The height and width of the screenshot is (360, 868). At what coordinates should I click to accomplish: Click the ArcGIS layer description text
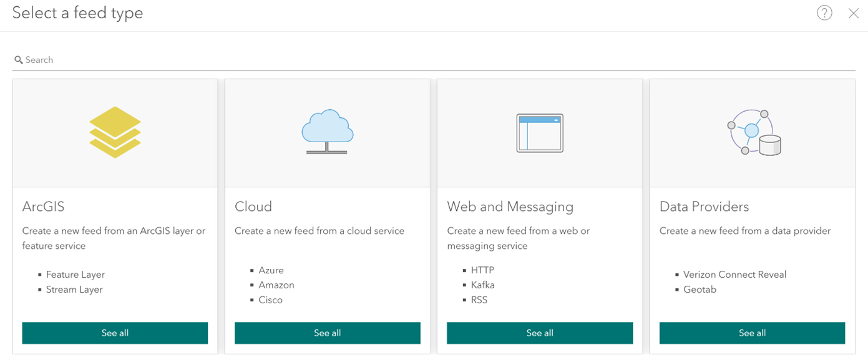tap(114, 238)
